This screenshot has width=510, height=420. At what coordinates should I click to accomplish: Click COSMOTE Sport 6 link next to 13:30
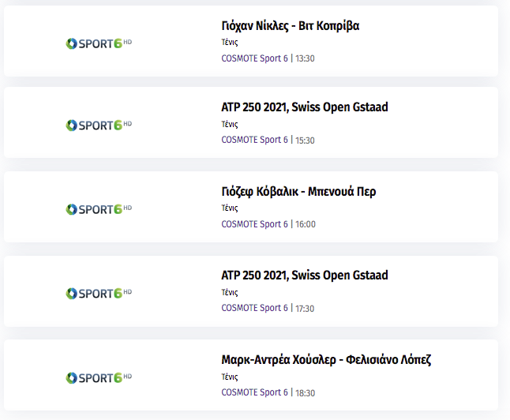(254, 58)
